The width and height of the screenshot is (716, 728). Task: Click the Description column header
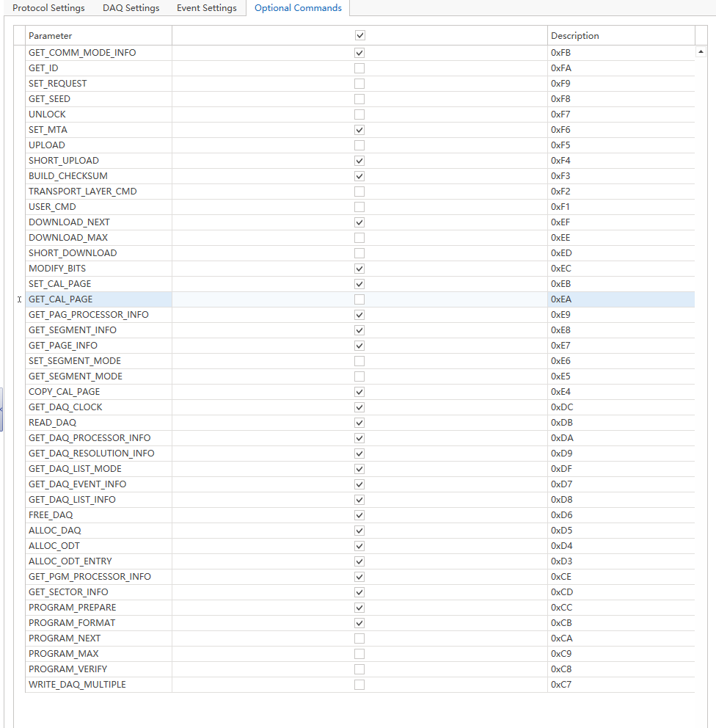tap(575, 34)
